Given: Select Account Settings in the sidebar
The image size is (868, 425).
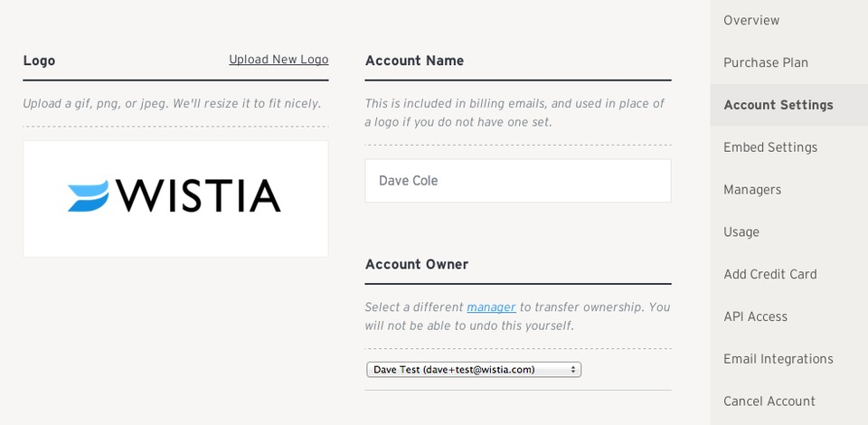Looking at the screenshot, I should point(778,105).
